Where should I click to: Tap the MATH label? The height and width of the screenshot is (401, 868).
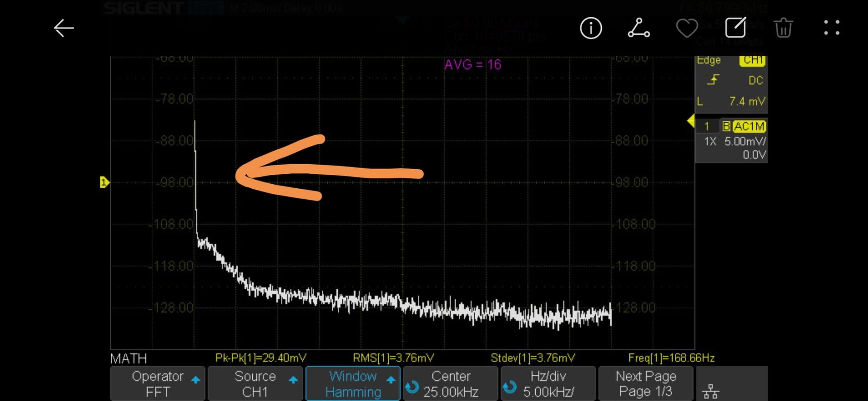[128, 359]
